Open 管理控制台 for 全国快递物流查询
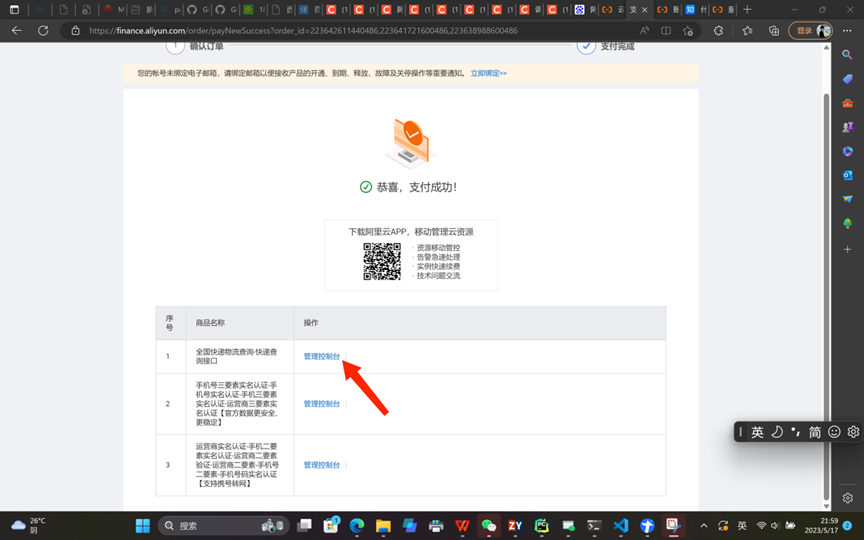The width and height of the screenshot is (864, 540). click(322, 357)
